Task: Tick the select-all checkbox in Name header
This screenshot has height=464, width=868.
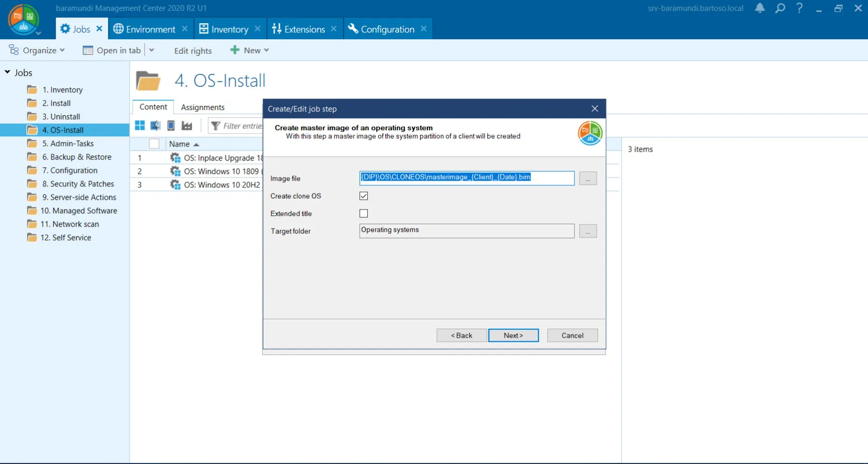Action: [x=154, y=144]
